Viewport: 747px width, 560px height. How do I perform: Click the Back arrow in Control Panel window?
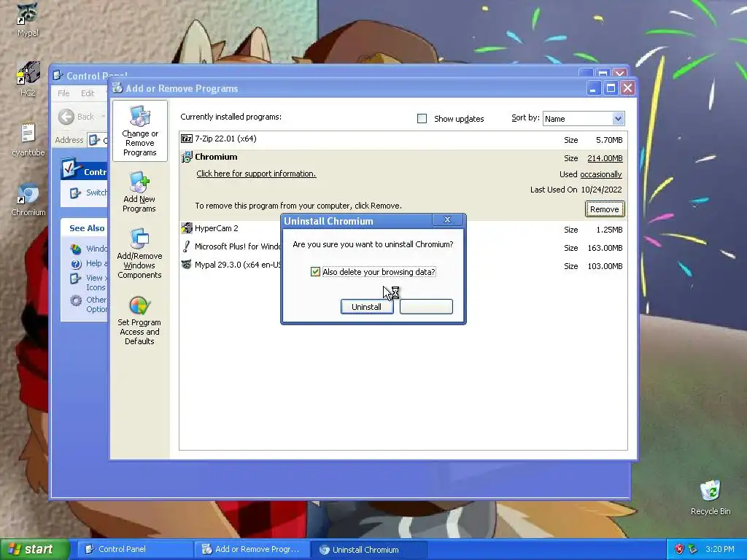[x=66, y=117]
